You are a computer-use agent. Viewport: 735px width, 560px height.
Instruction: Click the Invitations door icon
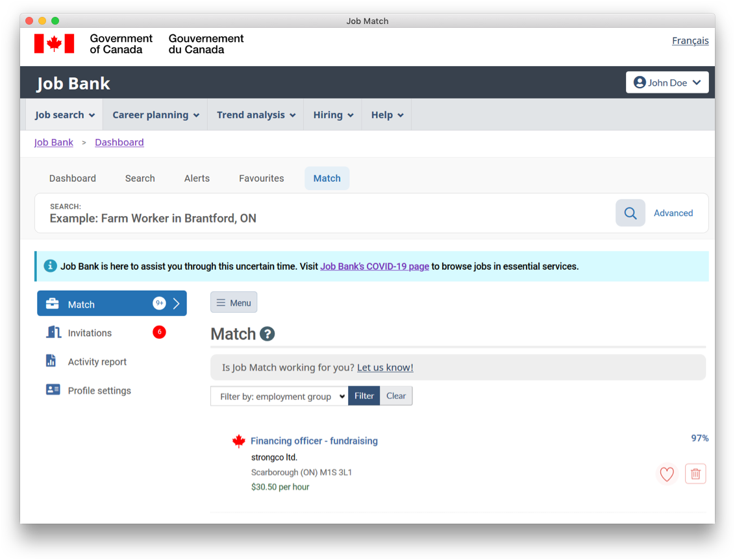(53, 332)
